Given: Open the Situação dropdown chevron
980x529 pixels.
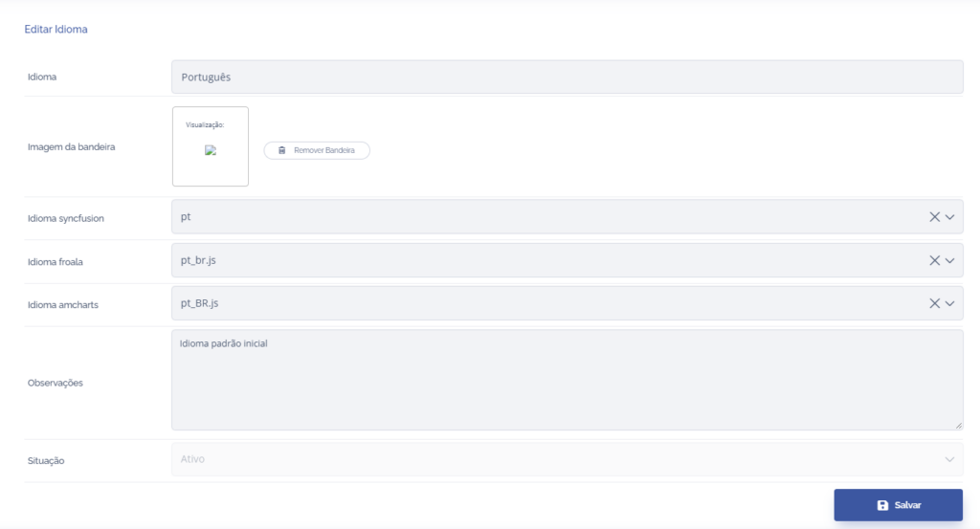Looking at the screenshot, I should 950,459.
